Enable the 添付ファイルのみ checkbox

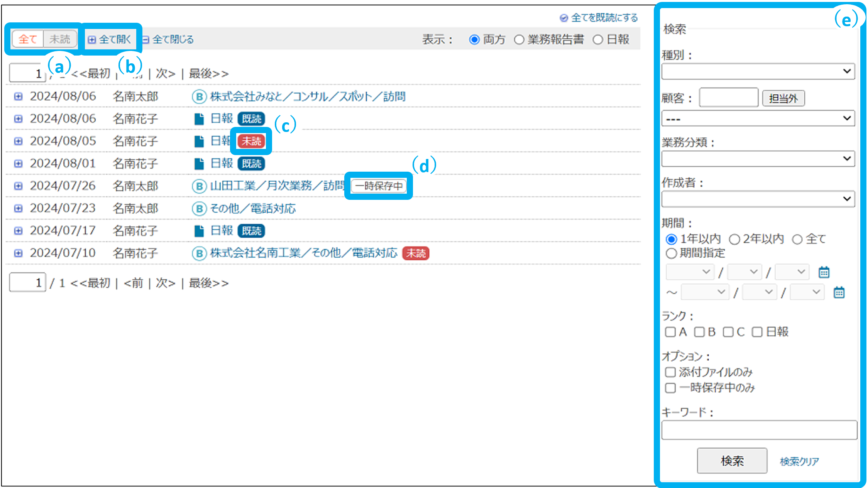(670, 372)
